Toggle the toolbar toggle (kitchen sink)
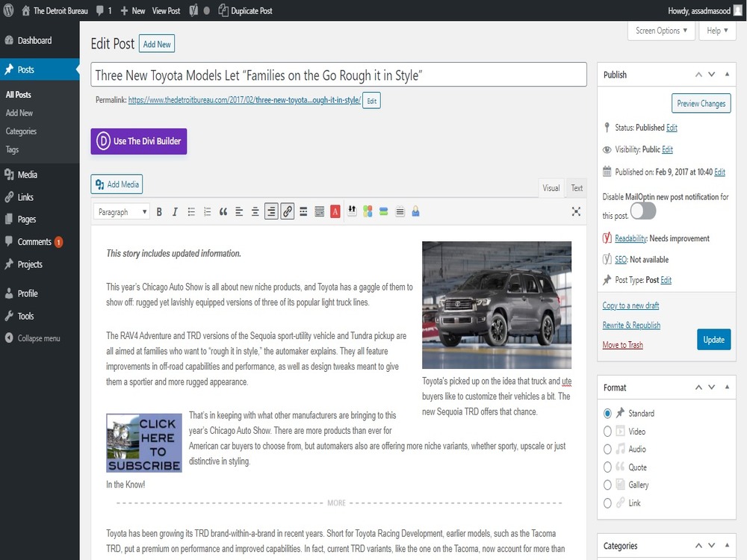 point(320,212)
